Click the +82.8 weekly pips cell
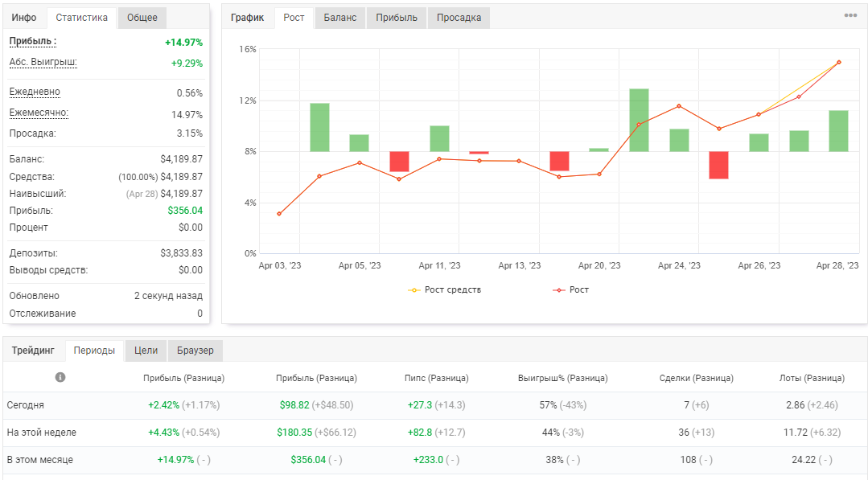The width and height of the screenshot is (868, 480). 420,433
